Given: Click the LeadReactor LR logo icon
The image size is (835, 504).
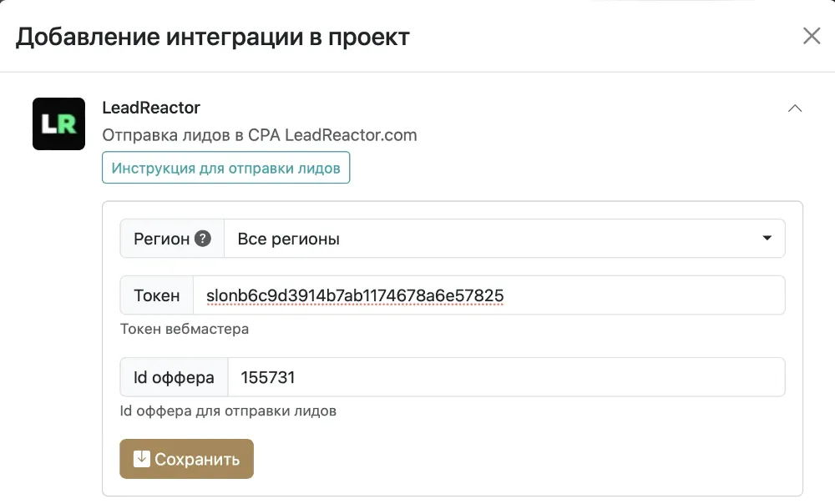Looking at the screenshot, I should (x=58, y=123).
